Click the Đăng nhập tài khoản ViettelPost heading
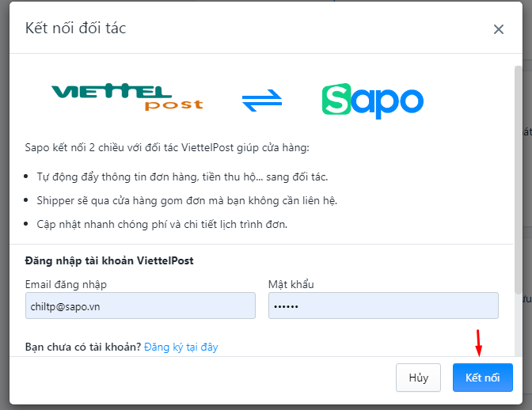 pos(109,260)
